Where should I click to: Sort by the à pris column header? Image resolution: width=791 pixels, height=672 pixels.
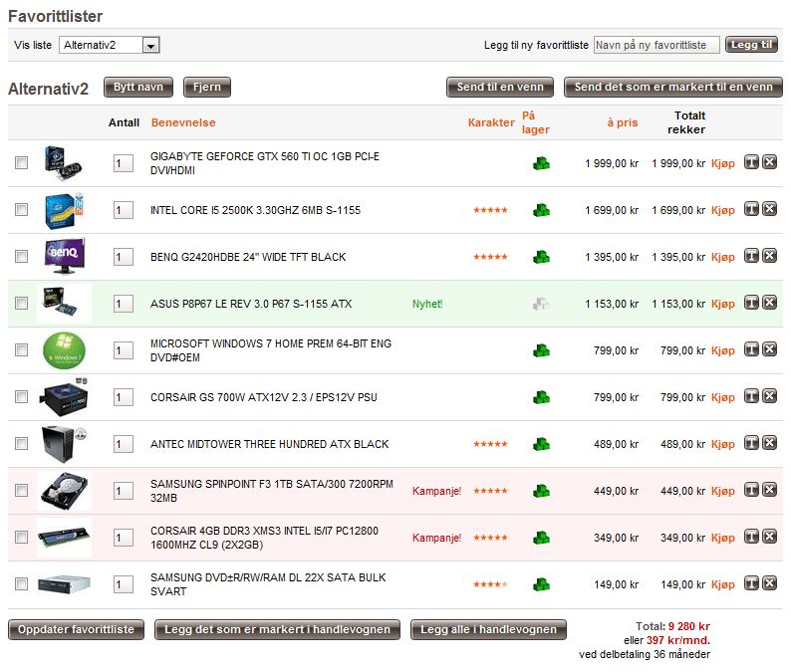pos(623,122)
